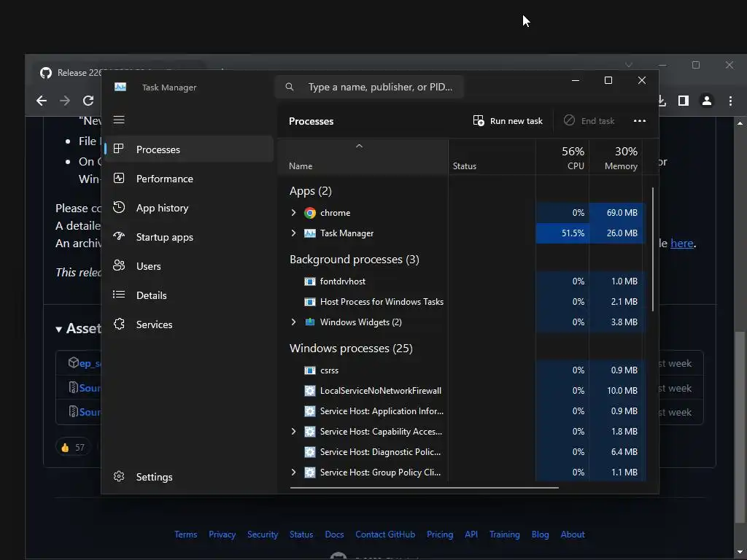747x560 pixels.
Task: Select the Processes page in sidebar
Action: 189,149
